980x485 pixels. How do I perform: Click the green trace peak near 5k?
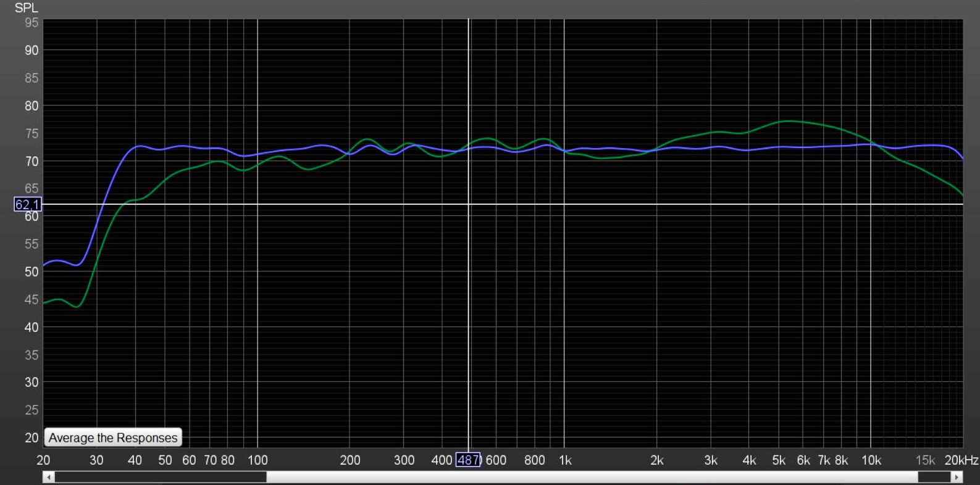coord(787,121)
